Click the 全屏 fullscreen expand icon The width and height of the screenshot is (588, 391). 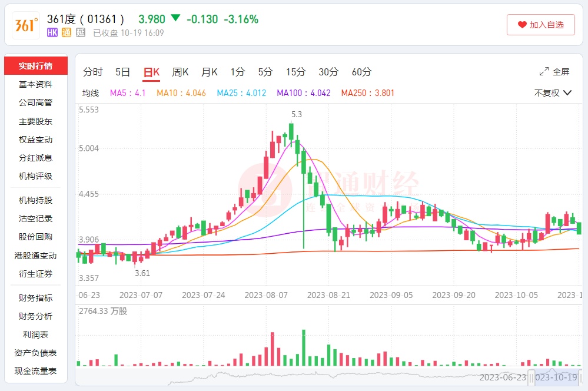544,72
